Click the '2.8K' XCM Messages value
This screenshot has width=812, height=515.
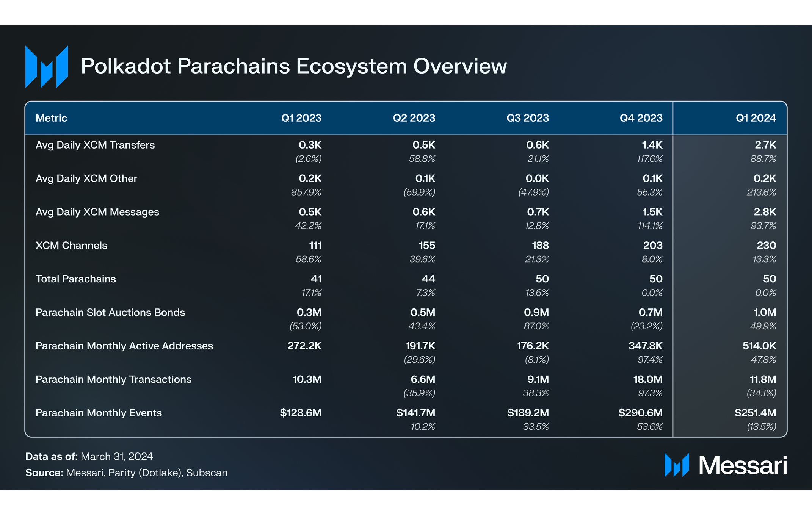pos(765,212)
